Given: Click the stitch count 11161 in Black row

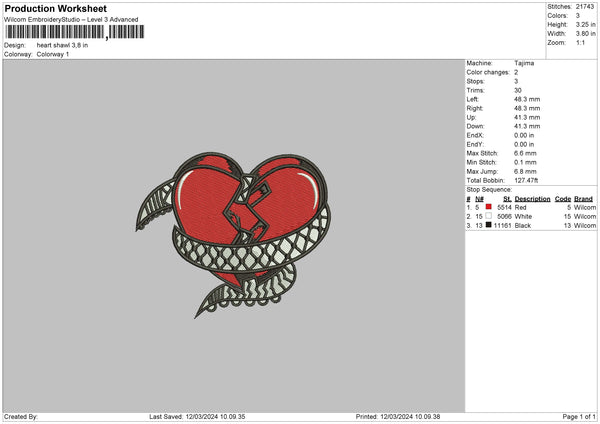Looking at the screenshot, I should tap(503, 225).
